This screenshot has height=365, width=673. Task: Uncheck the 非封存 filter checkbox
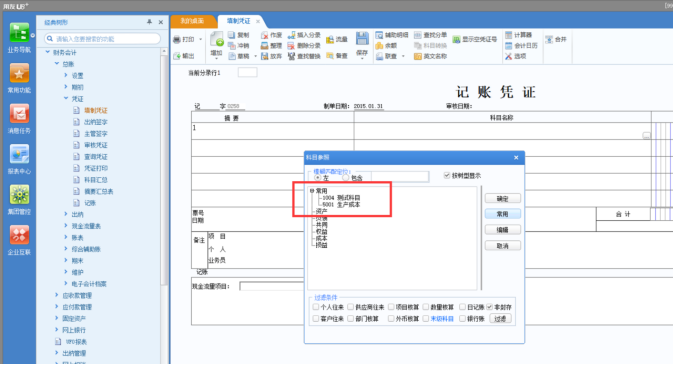[x=490, y=307]
